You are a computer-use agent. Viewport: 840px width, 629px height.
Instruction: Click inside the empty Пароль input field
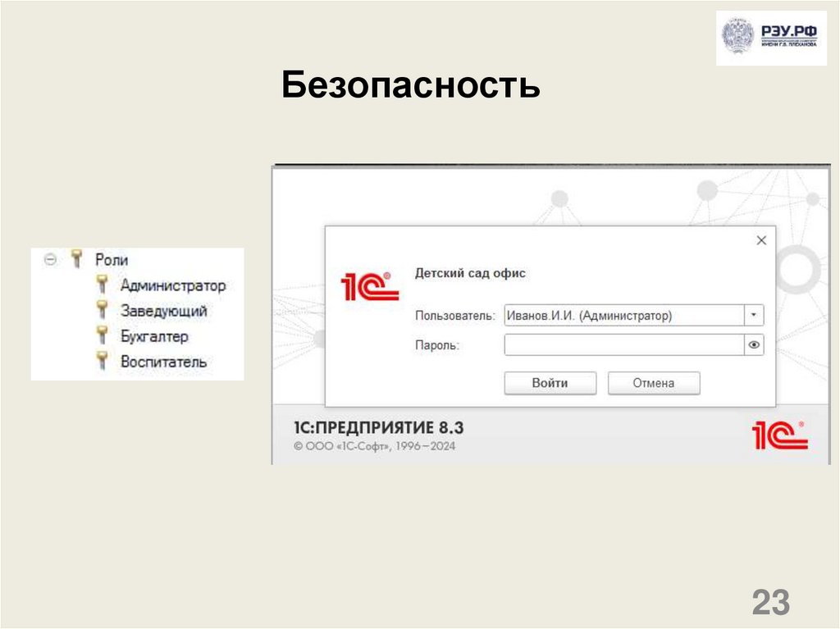tap(623, 345)
